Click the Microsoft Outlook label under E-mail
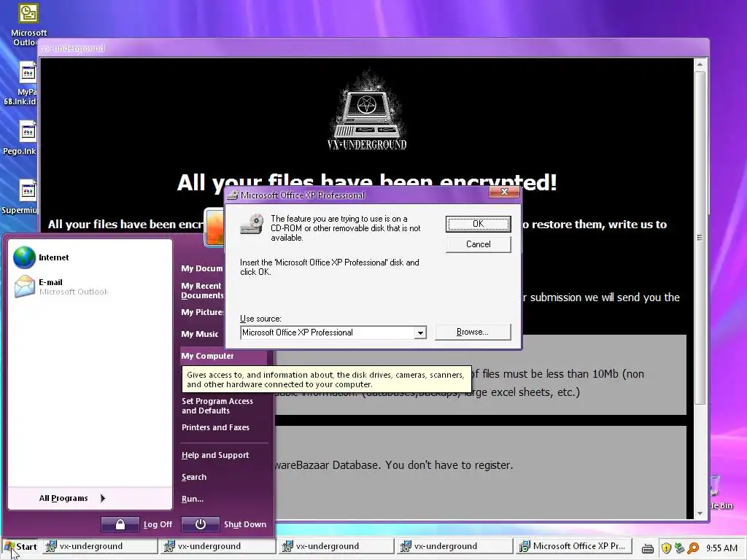 click(74, 292)
